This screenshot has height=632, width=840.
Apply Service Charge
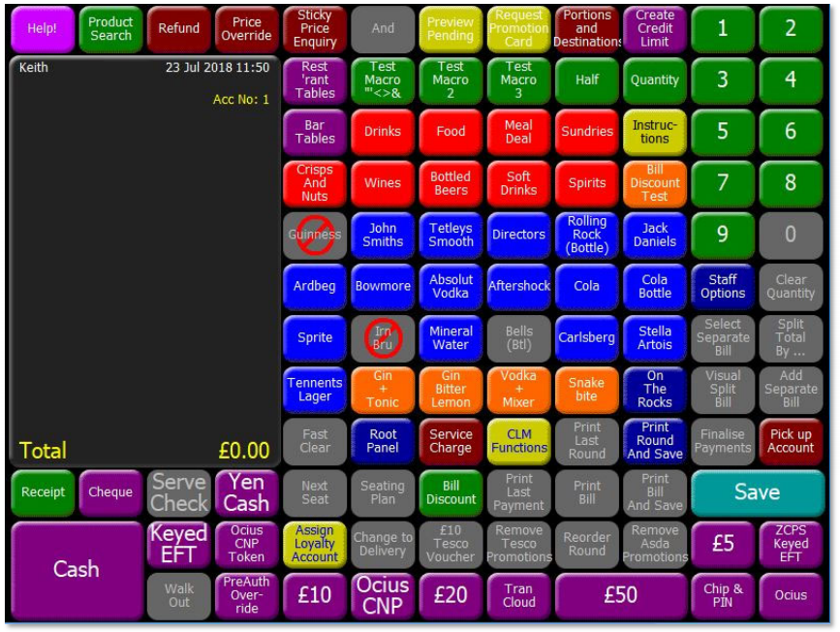(x=451, y=441)
